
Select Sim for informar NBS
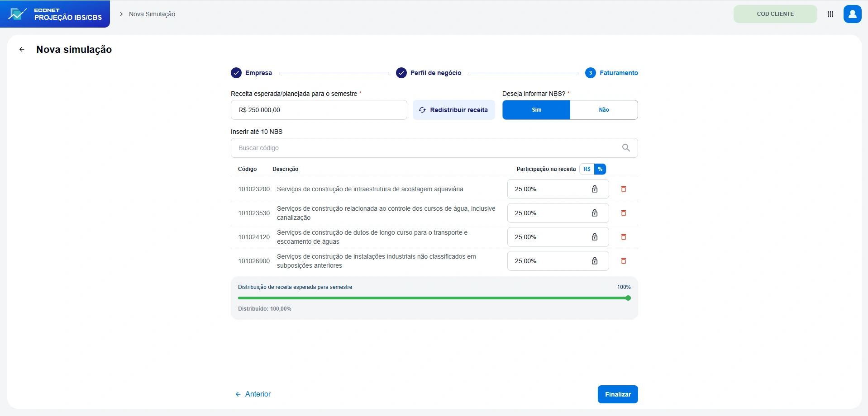point(536,110)
